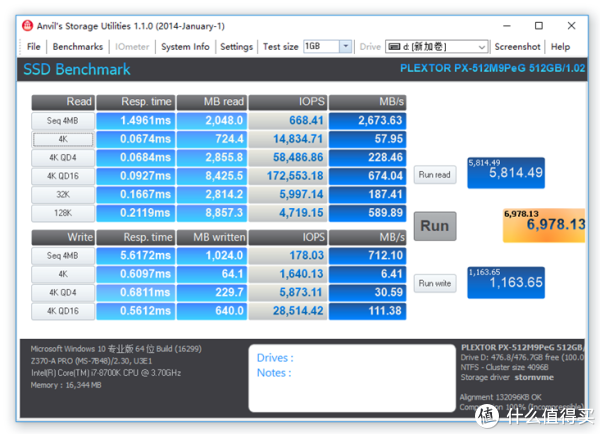Minimize the Anvil's Storage Utilities window

507,26
